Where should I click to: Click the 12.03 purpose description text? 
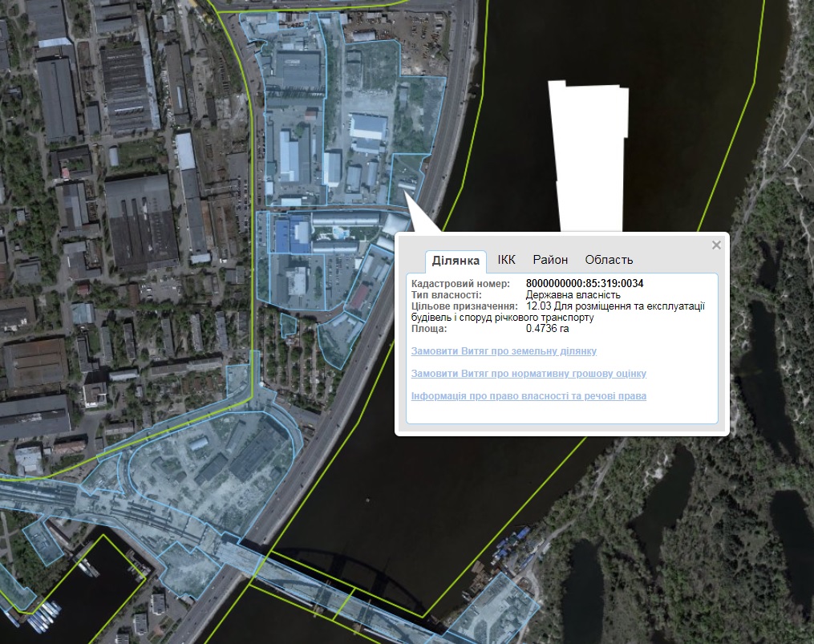click(x=614, y=306)
